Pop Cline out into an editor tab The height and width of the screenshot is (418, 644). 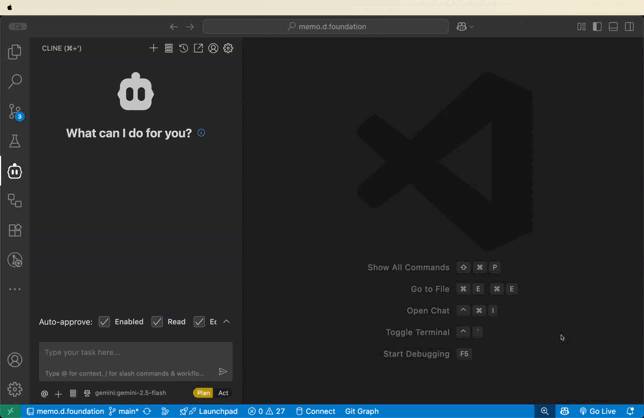[x=198, y=48]
